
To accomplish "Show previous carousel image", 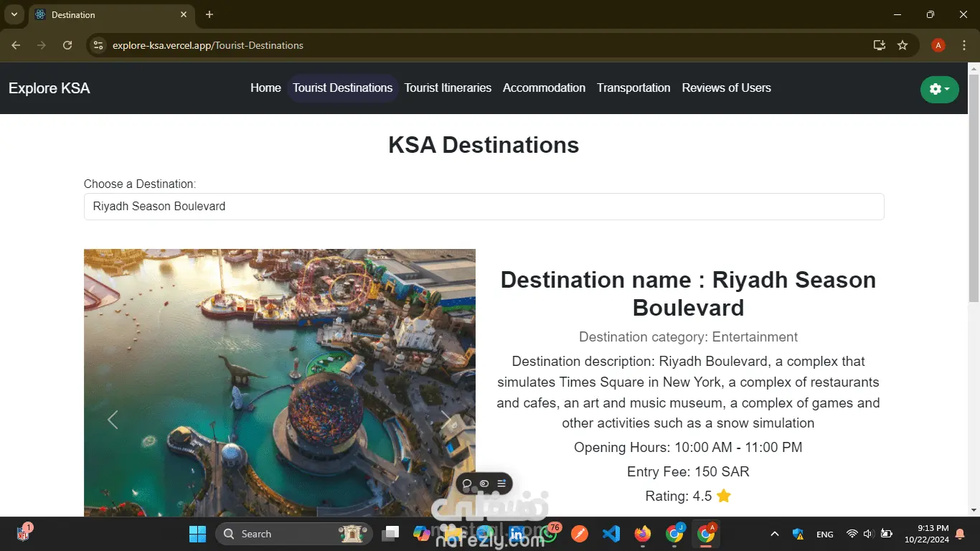I will (x=113, y=420).
